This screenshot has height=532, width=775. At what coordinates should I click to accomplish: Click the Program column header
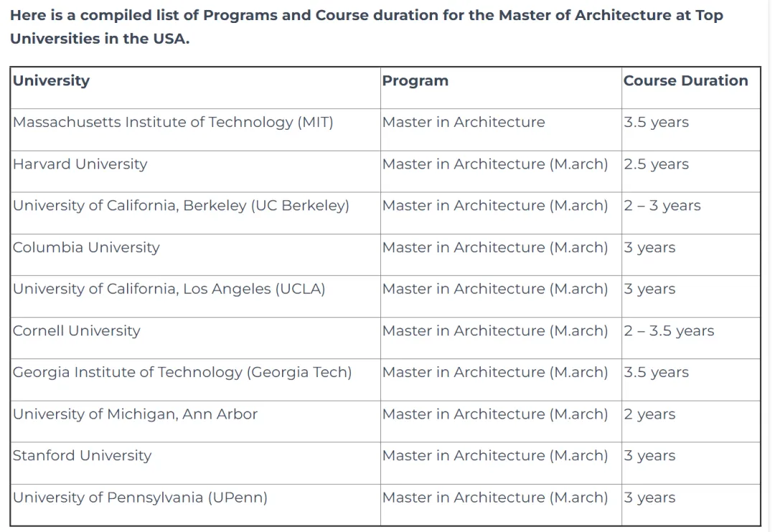click(x=415, y=81)
